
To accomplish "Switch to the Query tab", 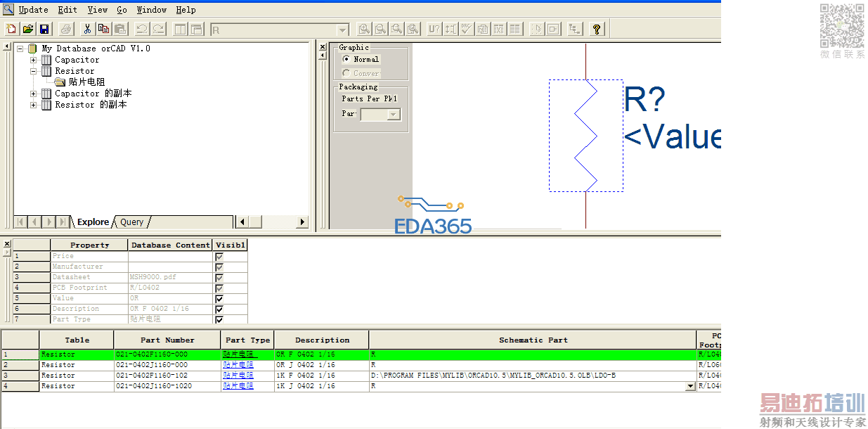I will [x=131, y=222].
